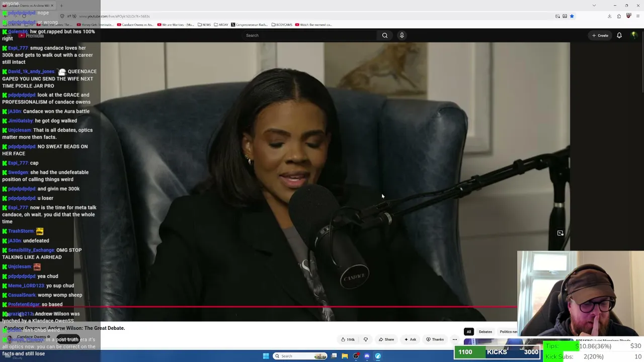Open the YouTube account avatar menu
The height and width of the screenshot is (362, 644).
pos(634,35)
